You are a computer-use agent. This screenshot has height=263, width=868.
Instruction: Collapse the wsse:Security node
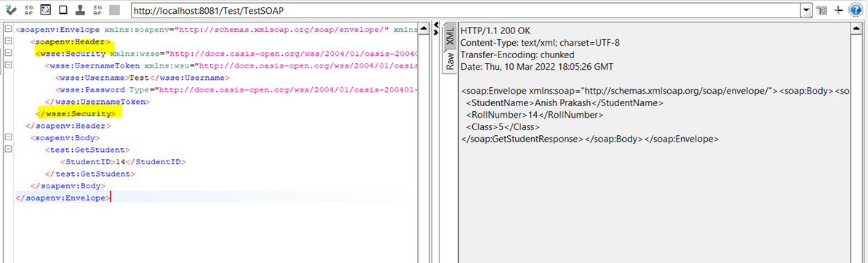pos(7,54)
